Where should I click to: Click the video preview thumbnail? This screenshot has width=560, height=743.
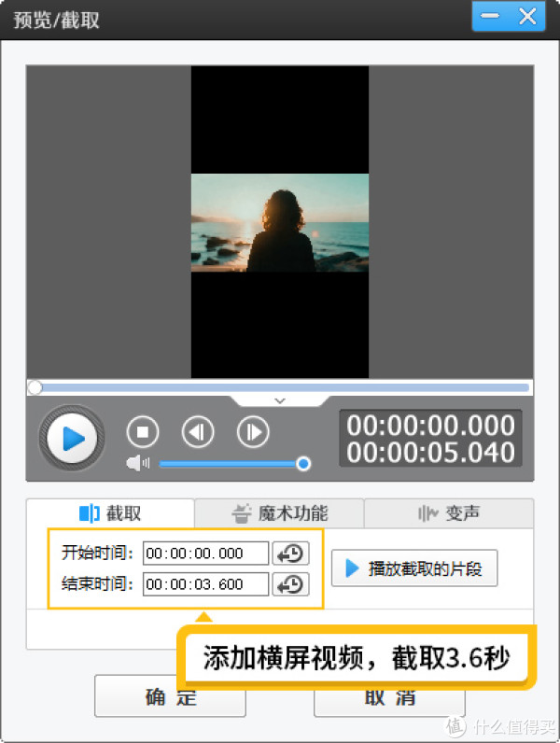point(279,223)
